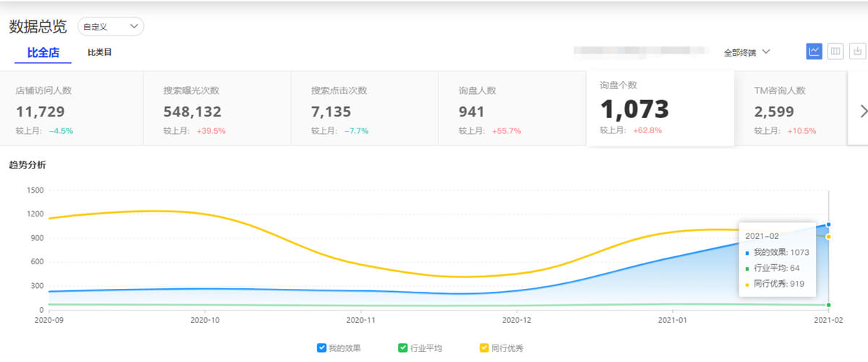Toggle the 同行优秀 legend checkbox
The width and height of the screenshot is (868, 362).
pos(485,348)
